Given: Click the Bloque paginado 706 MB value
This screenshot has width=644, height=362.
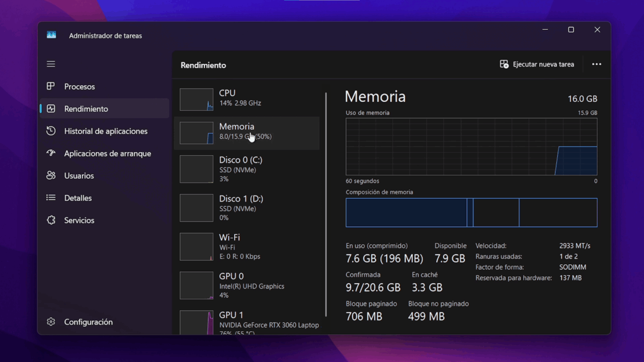Looking at the screenshot, I should coord(364,316).
